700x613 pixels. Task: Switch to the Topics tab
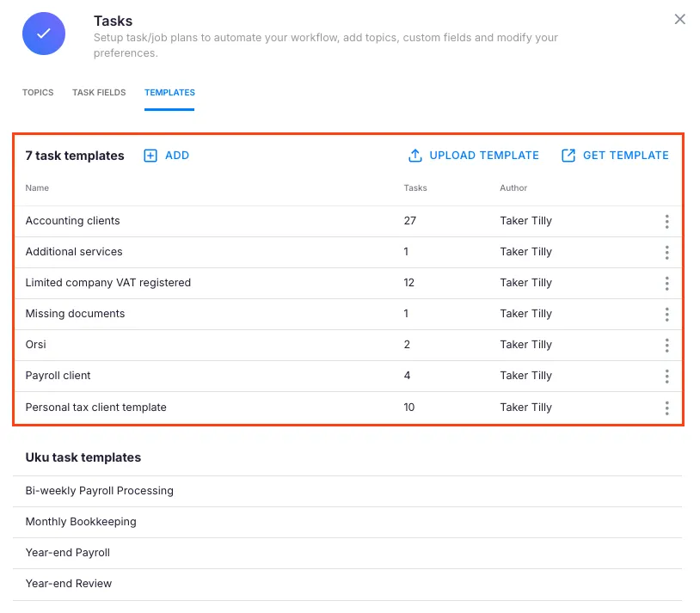[x=38, y=93]
